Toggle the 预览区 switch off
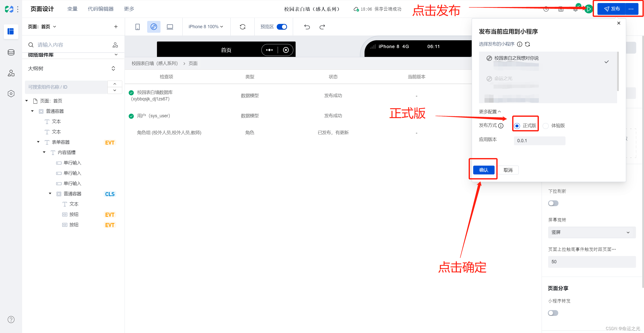Screen dimensions: 644x333 click(x=282, y=27)
